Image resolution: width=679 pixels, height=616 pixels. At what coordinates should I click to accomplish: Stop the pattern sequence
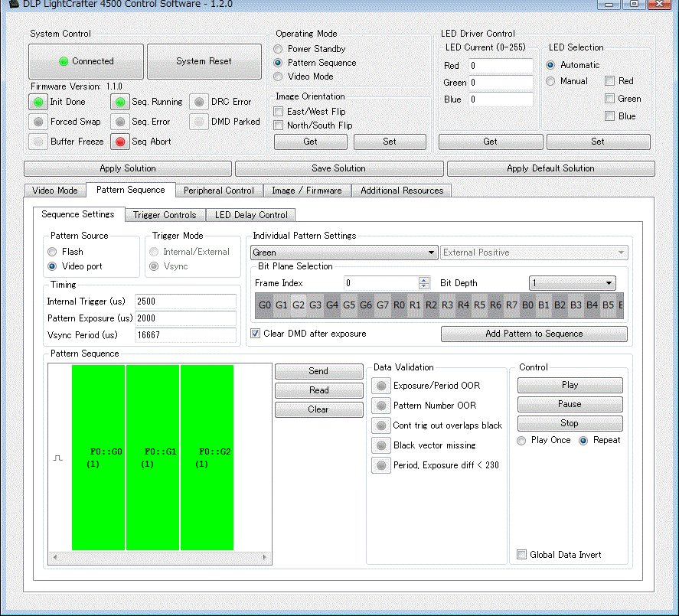coord(570,423)
